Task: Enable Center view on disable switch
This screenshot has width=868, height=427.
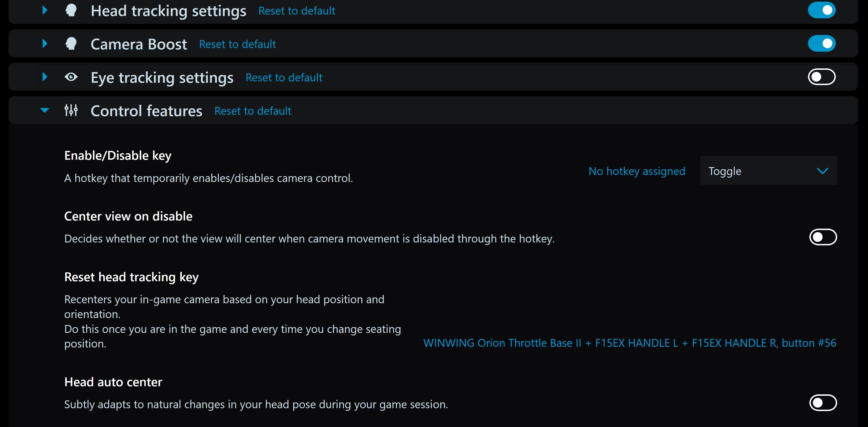Action: click(x=823, y=237)
